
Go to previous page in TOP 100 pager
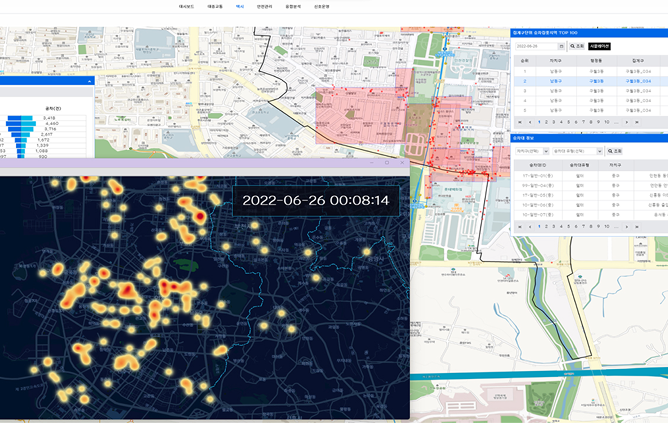(x=530, y=122)
